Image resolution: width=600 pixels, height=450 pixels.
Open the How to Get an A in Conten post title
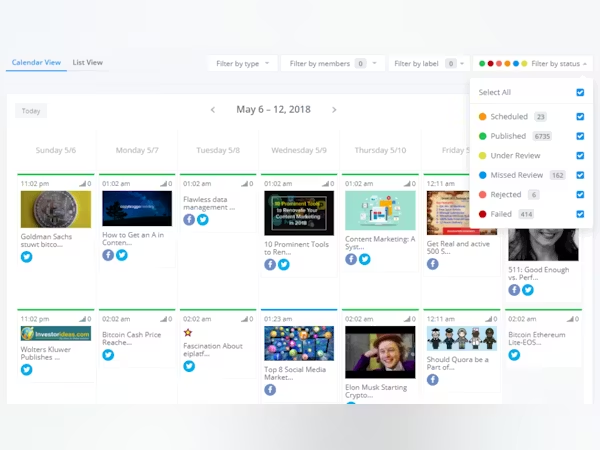pos(133,238)
